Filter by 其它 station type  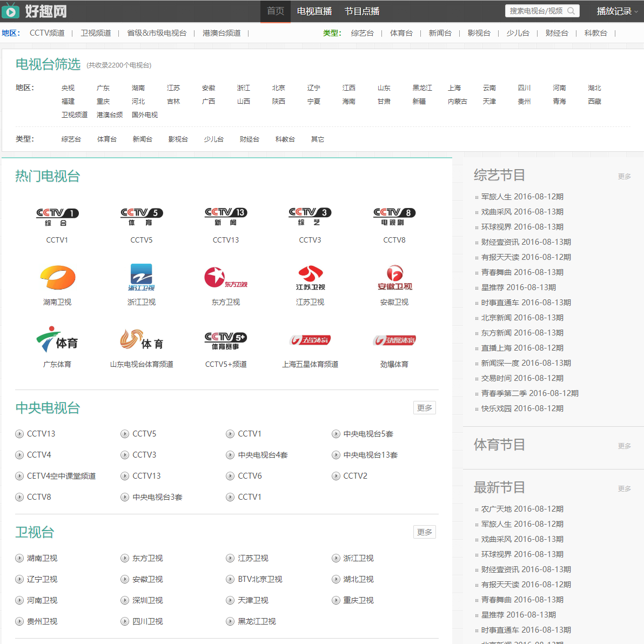[318, 139]
